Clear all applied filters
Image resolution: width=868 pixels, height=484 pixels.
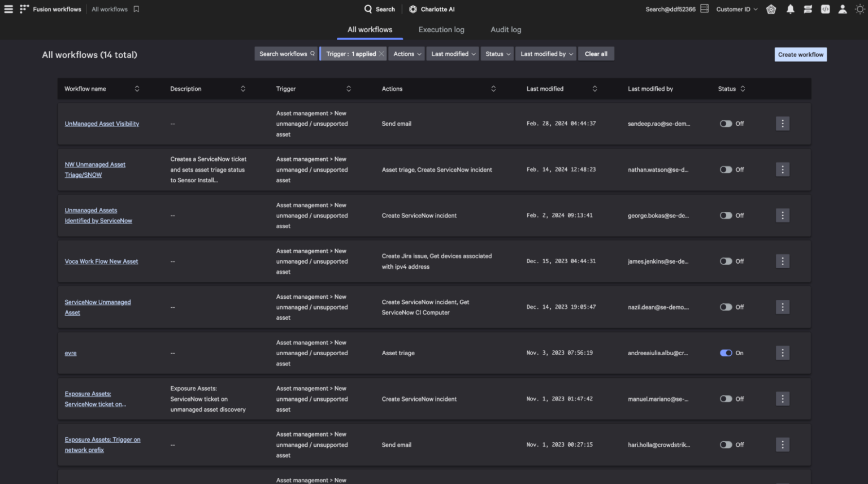coord(596,53)
